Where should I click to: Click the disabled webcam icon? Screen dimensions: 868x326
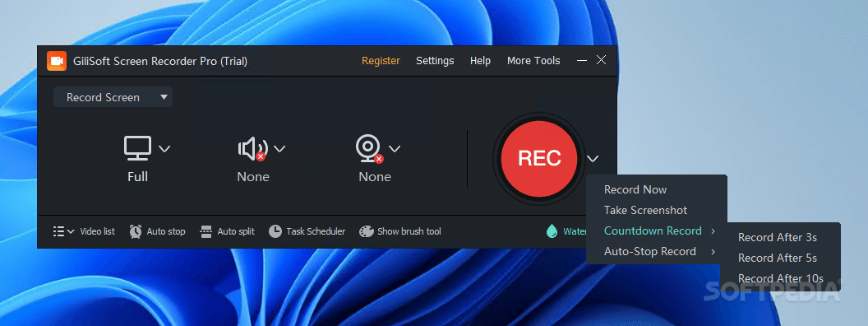(369, 148)
